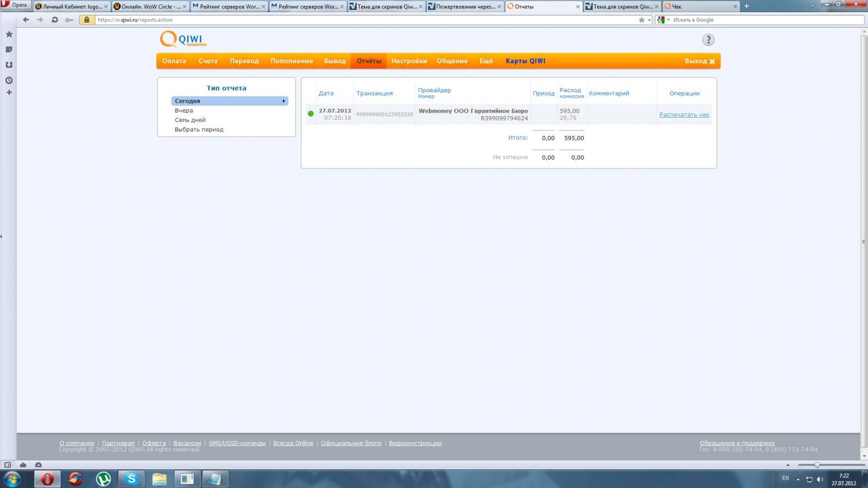Click the Искать в Google search field
868x488 pixels.
coord(766,20)
